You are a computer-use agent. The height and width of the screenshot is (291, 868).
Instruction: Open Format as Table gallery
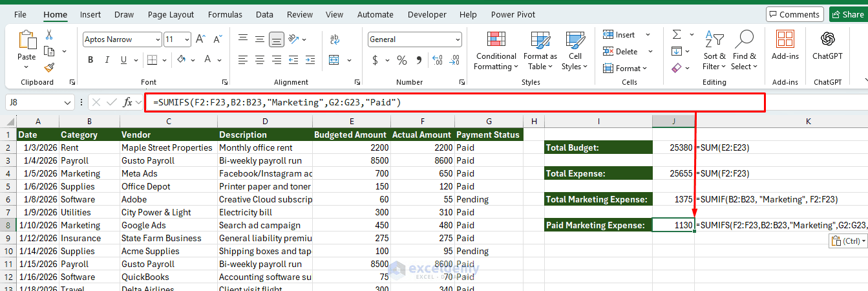tap(540, 51)
